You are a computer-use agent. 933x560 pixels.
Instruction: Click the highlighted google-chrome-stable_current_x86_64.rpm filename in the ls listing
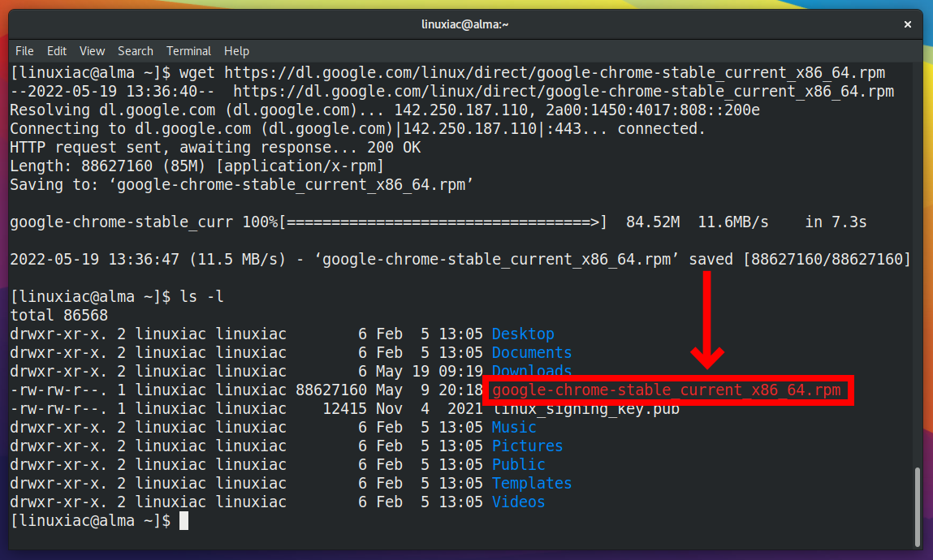667,390
